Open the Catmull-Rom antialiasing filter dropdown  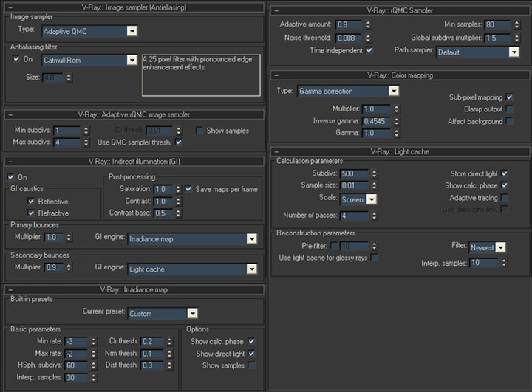(x=132, y=60)
